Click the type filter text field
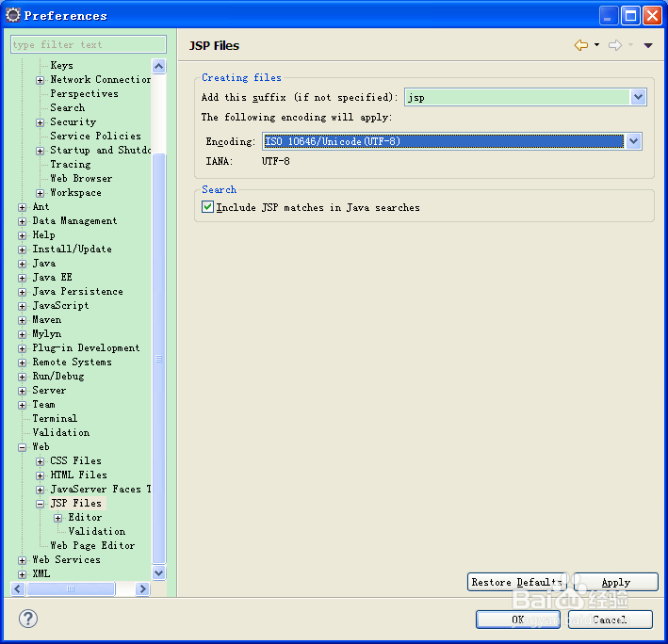This screenshot has height=644, width=668. [89, 44]
